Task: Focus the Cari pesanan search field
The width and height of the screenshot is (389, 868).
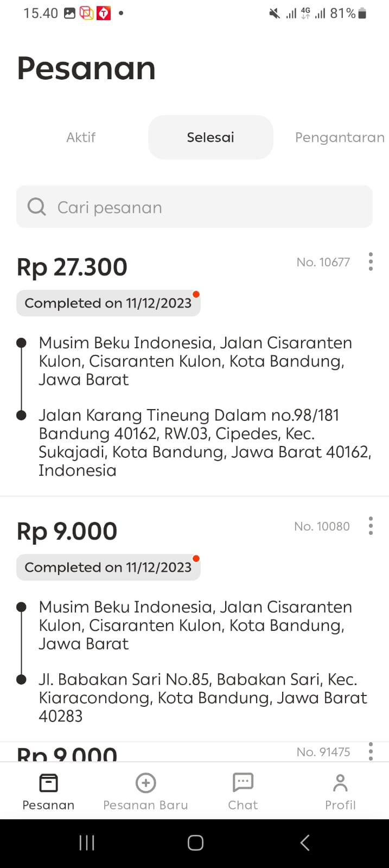Action: pyautogui.click(x=194, y=207)
